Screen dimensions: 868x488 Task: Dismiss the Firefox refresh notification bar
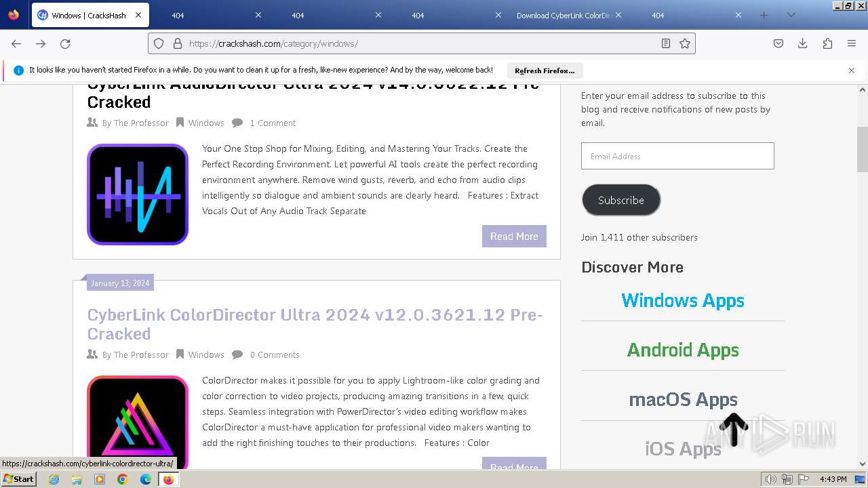click(x=852, y=70)
